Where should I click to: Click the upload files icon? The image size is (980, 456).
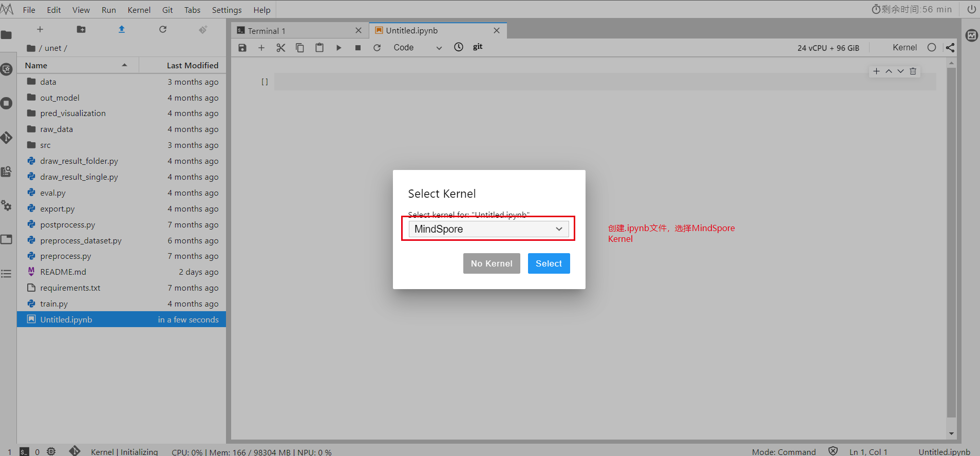point(122,29)
